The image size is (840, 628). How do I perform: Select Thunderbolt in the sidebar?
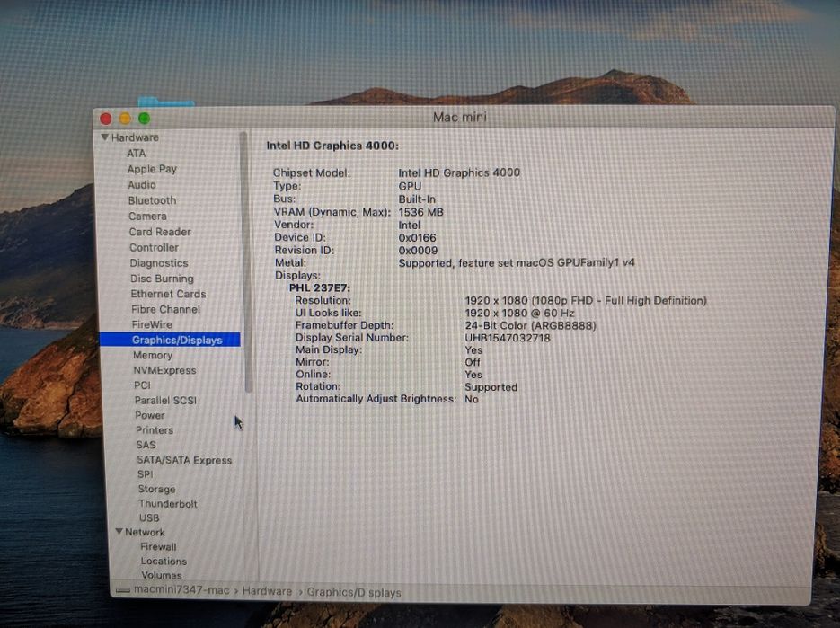click(x=168, y=504)
